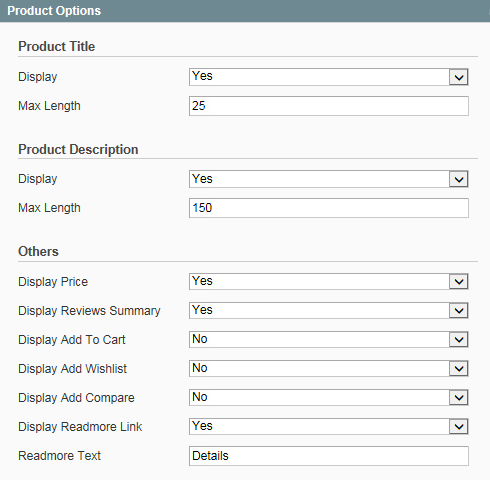This screenshot has width=490, height=480.
Task: Click the arrow of the Display Add Wishlist select
Action: [x=459, y=369]
